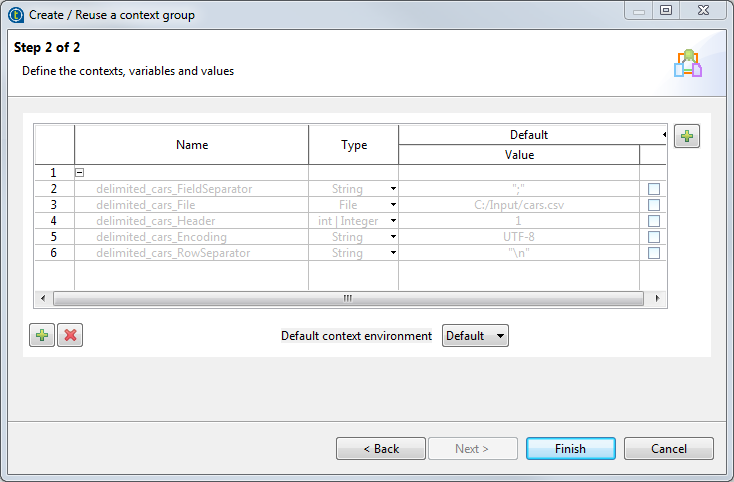Click the context group wizard icon
Screen dimensions: 734x482
(x=688, y=63)
